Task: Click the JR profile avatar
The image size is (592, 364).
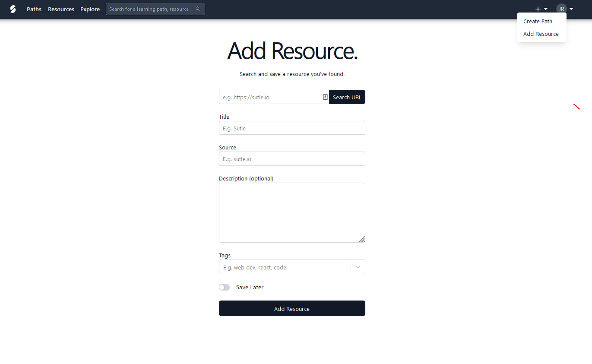Action: click(561, 9)
